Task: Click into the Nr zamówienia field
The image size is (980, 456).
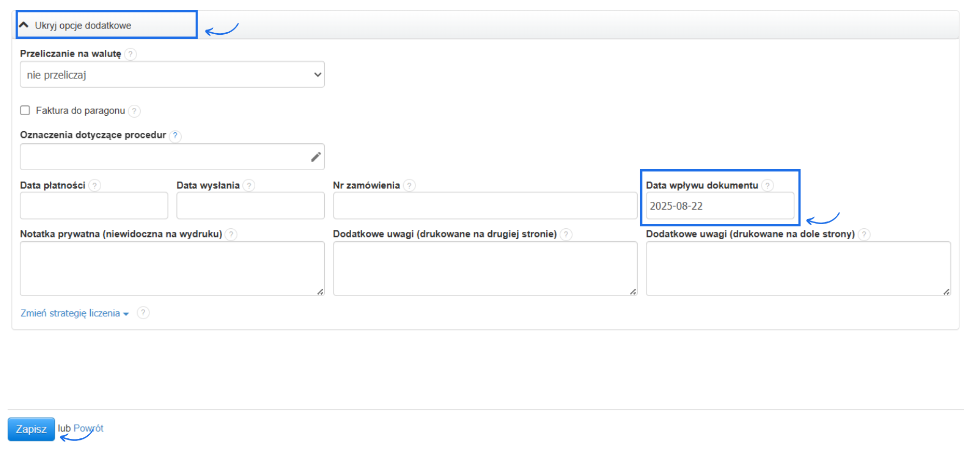Action: pos(485,206)
